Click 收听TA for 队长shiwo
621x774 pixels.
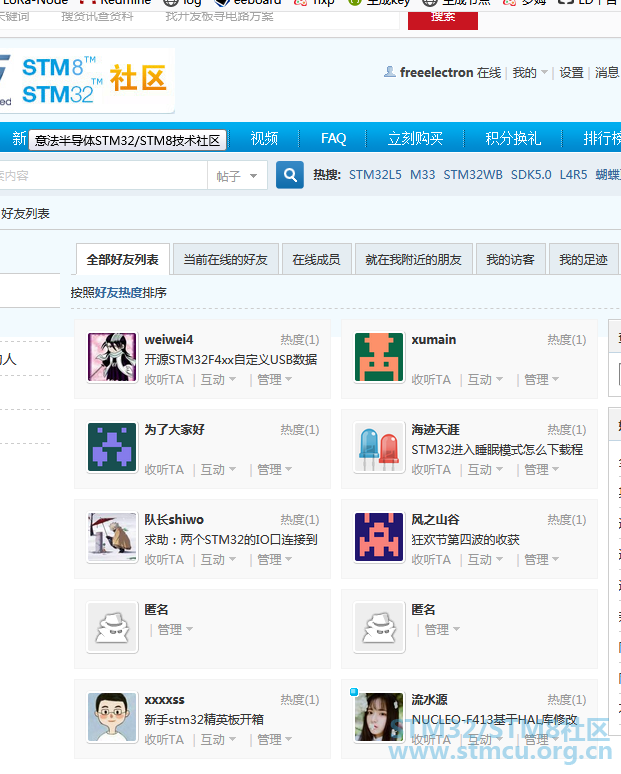pyautogui.click(x=164, y=560)
